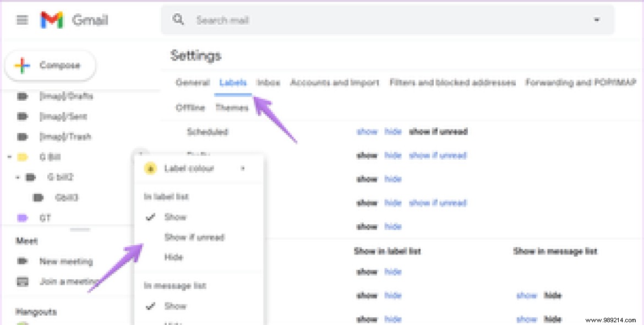
Task: Click the purple GT label icon
Action: pyautogui.click(x=21, y=218)
